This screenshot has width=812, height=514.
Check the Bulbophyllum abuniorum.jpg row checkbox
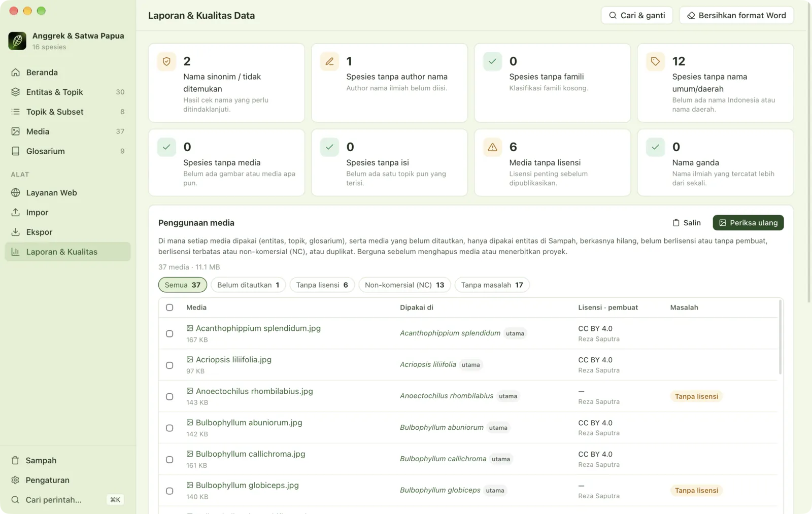pyautogui.click(x=170, y=428)
